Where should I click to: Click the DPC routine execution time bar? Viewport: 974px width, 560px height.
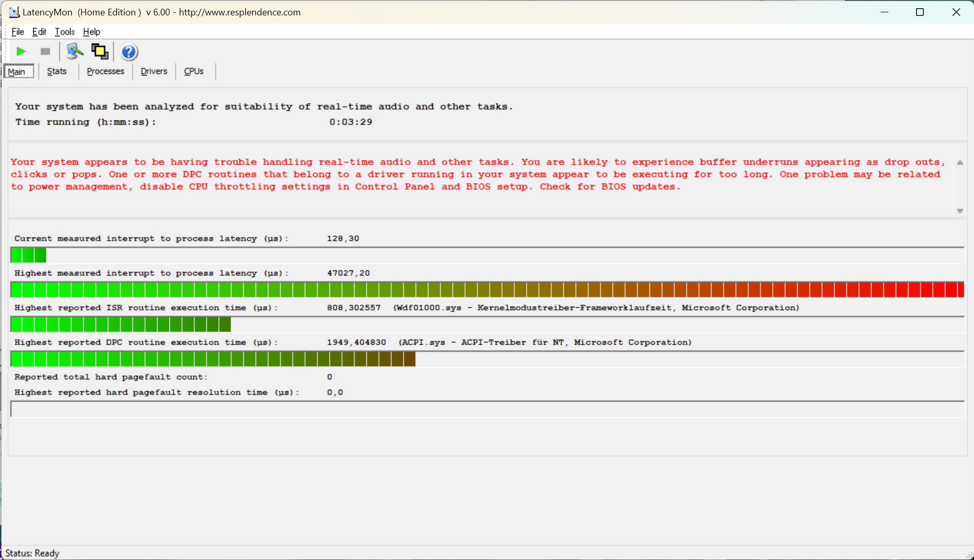[487, 359]
